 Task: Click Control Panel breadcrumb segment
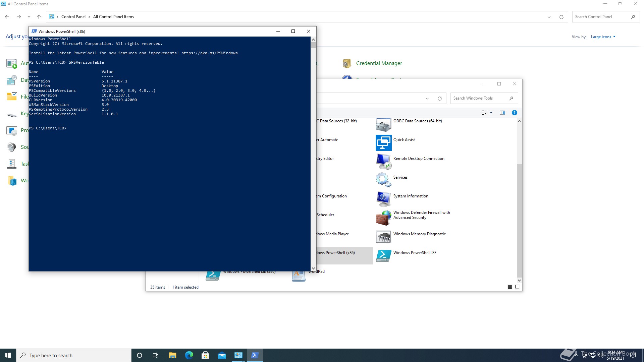click(73, 17)
